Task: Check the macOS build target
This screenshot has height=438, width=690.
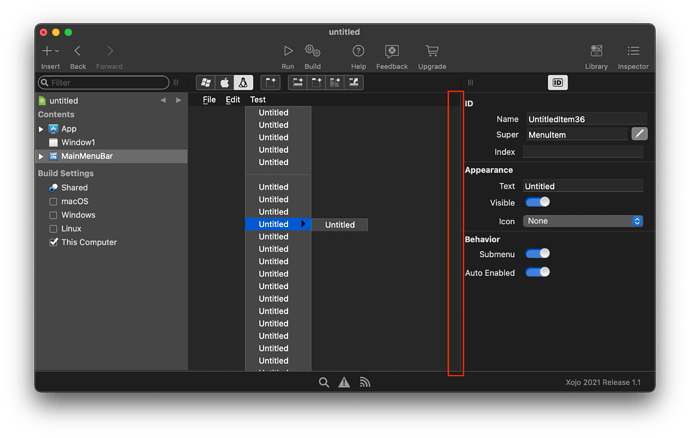Action: [x=53, y=202]
